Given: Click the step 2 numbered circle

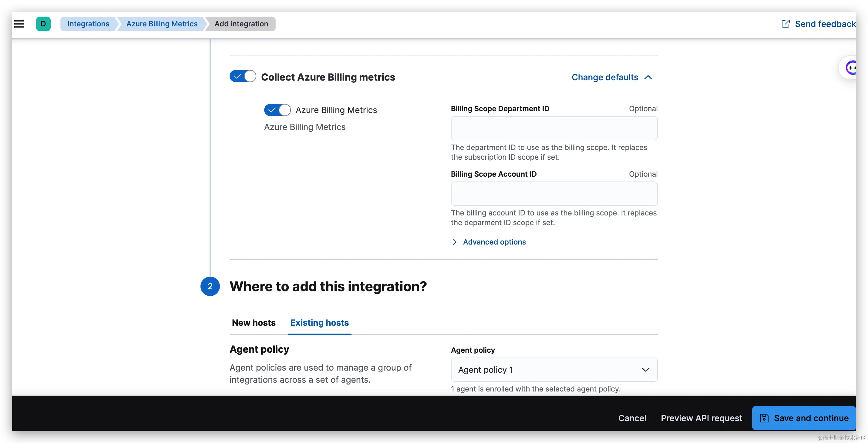Looking at the screenshot, I should pos(210,286).
